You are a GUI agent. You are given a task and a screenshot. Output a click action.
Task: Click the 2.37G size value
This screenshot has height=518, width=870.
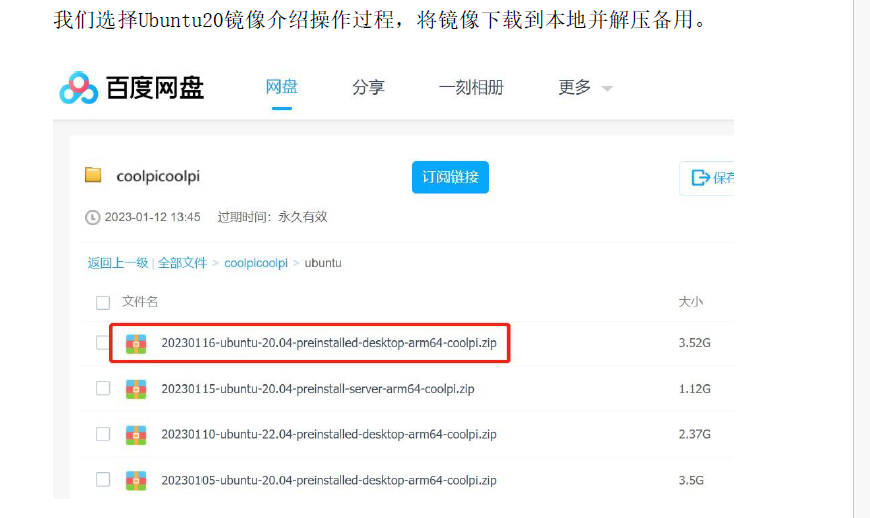point(695,434)
